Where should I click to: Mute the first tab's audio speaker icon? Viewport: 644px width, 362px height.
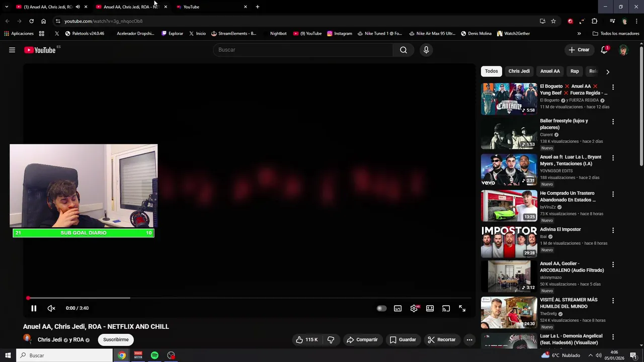coord(77,7)
